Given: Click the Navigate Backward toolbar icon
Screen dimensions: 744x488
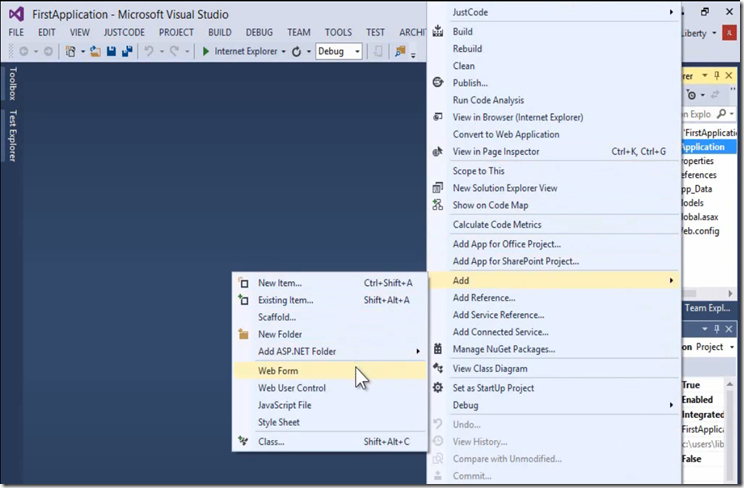Looking at the screenshot, I should pyautogui.click(x=23, y=51).
